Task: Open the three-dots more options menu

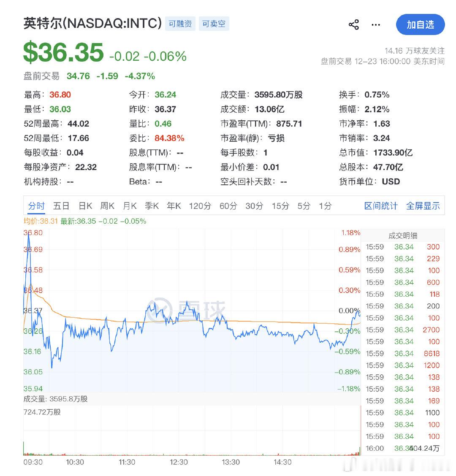Action: tap(376, 25)
